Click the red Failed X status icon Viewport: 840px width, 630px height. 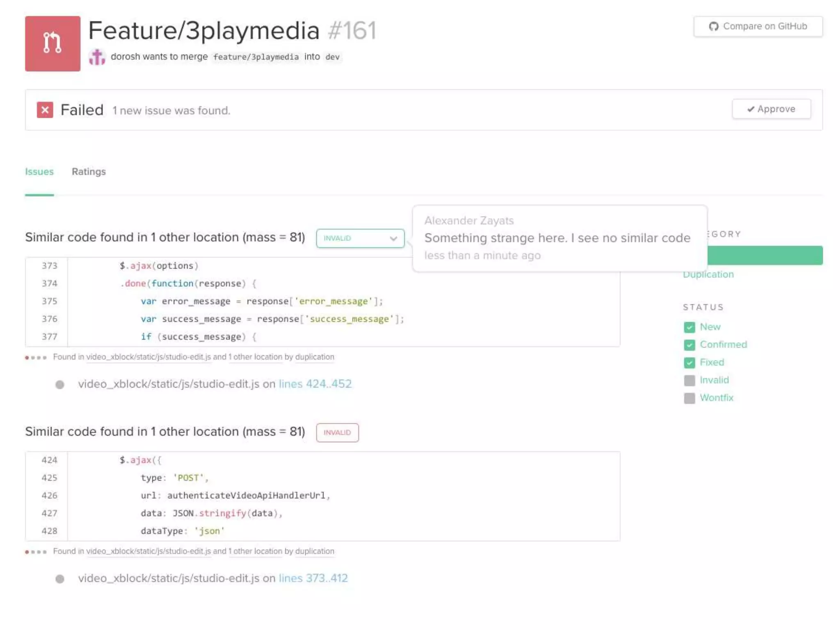pyautogui.click(x=45, y=110)
